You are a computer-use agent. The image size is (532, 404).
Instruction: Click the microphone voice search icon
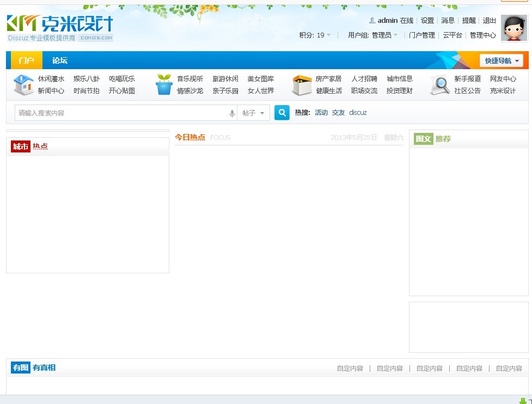pos(232,113)
